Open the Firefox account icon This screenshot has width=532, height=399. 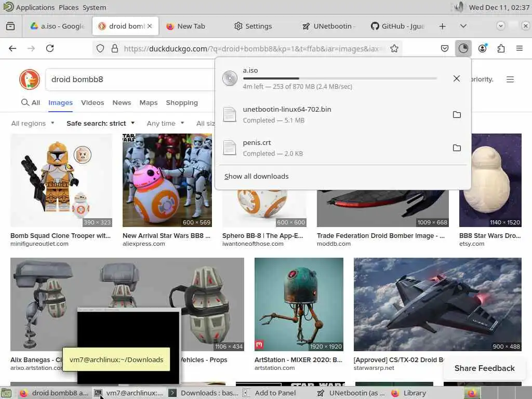tap(483, 48)
